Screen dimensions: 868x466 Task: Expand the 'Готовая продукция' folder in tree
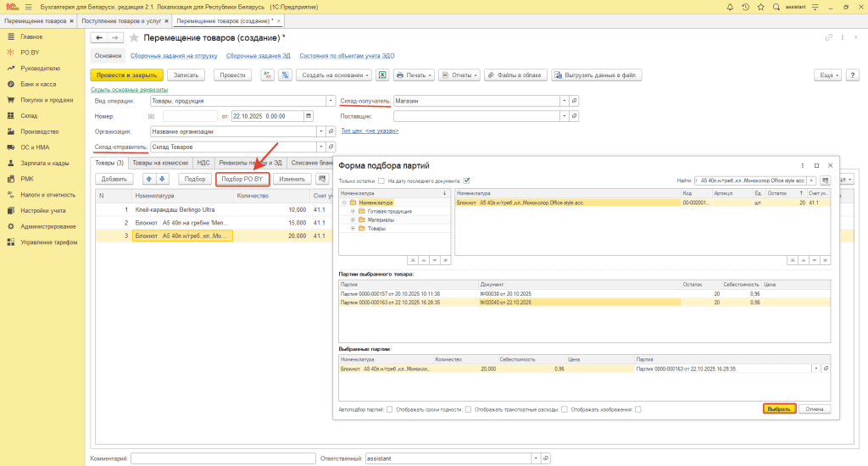point(351,211)
